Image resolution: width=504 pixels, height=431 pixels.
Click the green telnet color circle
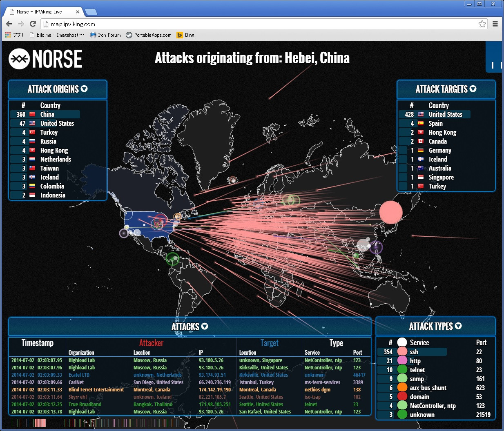tap(402, 370)
